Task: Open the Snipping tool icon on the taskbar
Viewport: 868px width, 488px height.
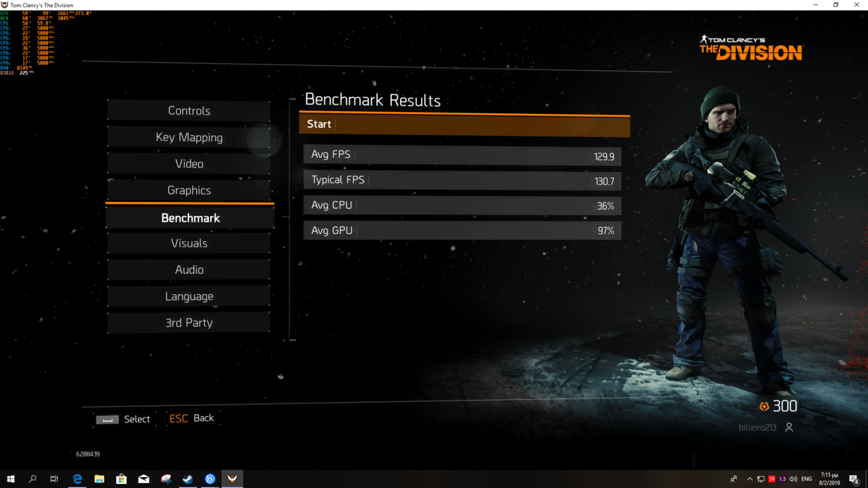Action: click(x=166, y=479)
